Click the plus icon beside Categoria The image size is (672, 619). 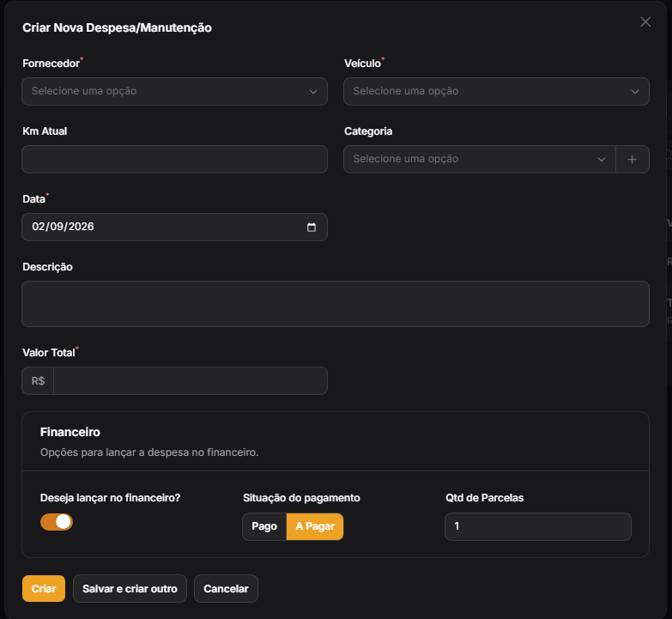[x=633, y=159]
